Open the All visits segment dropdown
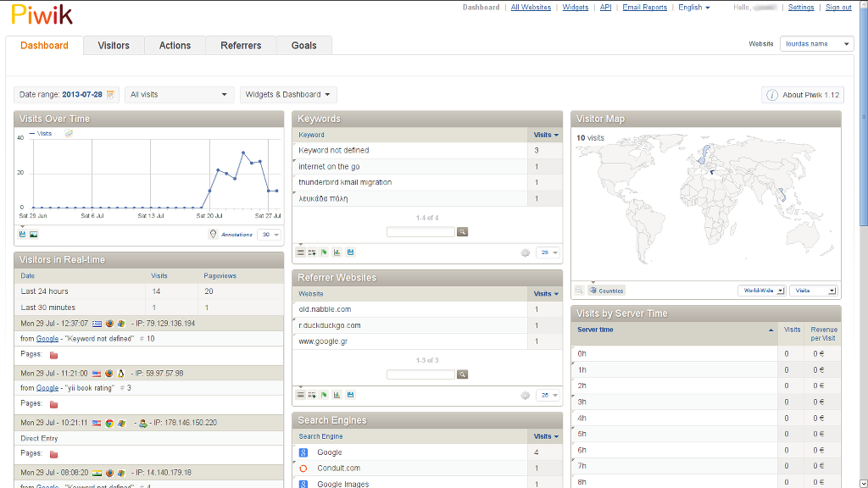Screen dimensions: 868x488 click(179, 95)
